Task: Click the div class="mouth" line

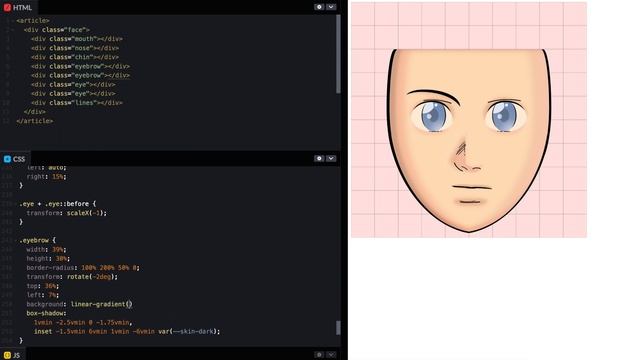Action: tap(77, 39)
